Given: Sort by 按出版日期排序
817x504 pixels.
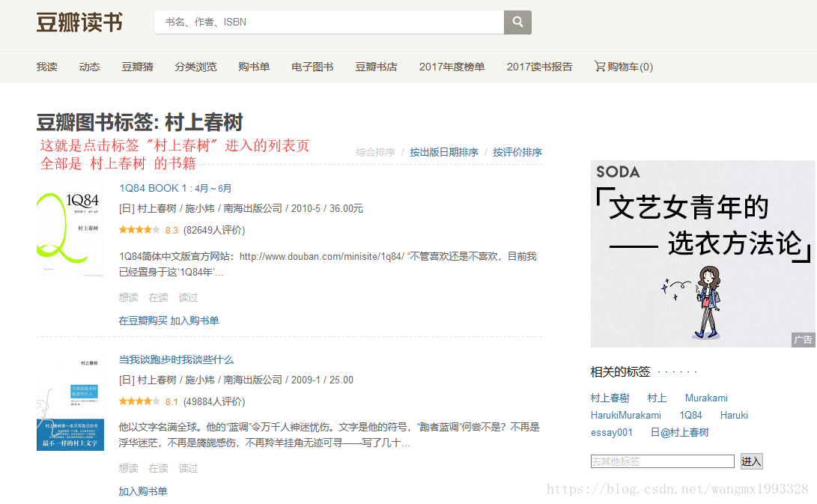Looking at the screenshot, I should coord(444,152).
